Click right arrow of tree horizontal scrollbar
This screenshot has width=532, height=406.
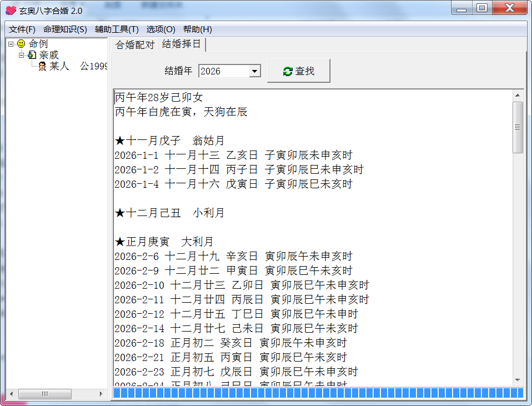tap(101, 394)
